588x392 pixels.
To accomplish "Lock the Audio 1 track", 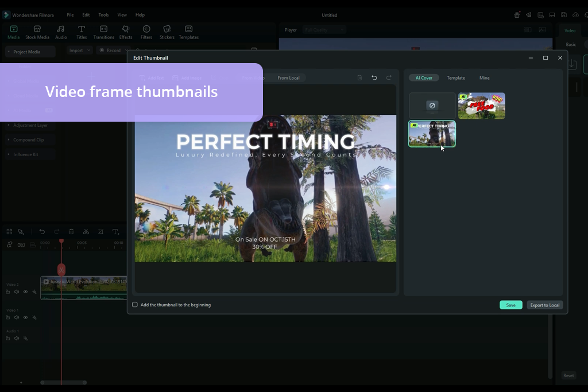I will (x=8, y=339).
